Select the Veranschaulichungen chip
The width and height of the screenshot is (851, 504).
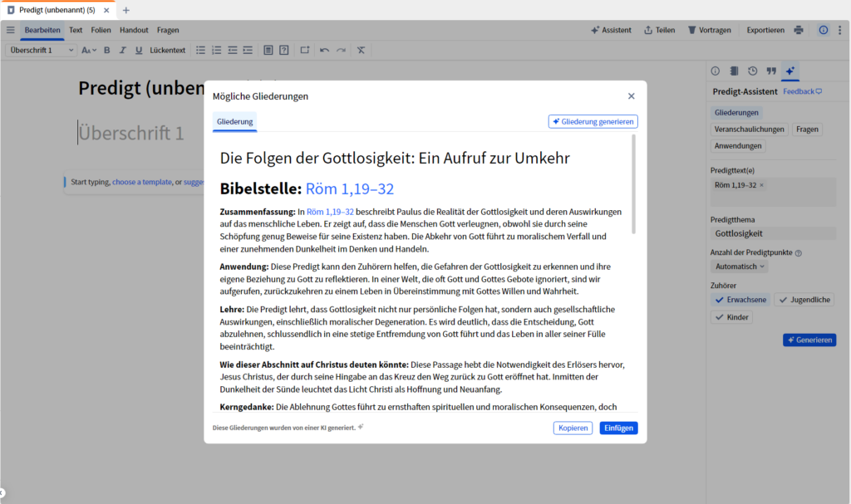pos(749,130)
